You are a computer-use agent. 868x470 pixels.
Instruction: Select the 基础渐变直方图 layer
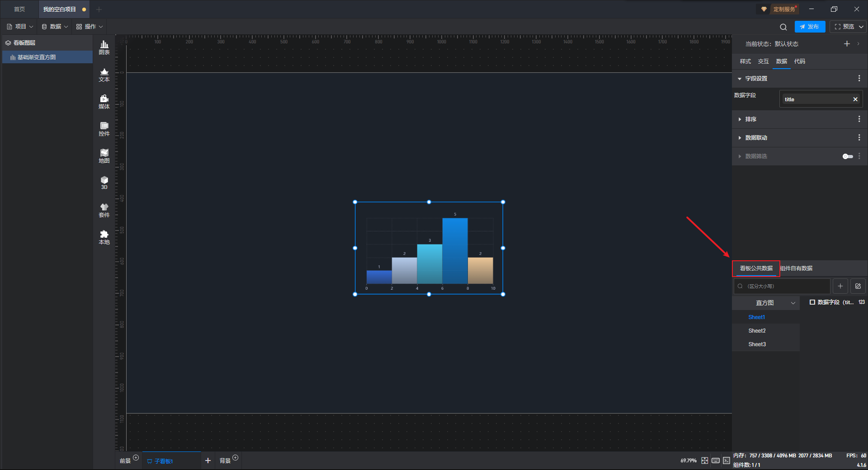tap(47, 57)
